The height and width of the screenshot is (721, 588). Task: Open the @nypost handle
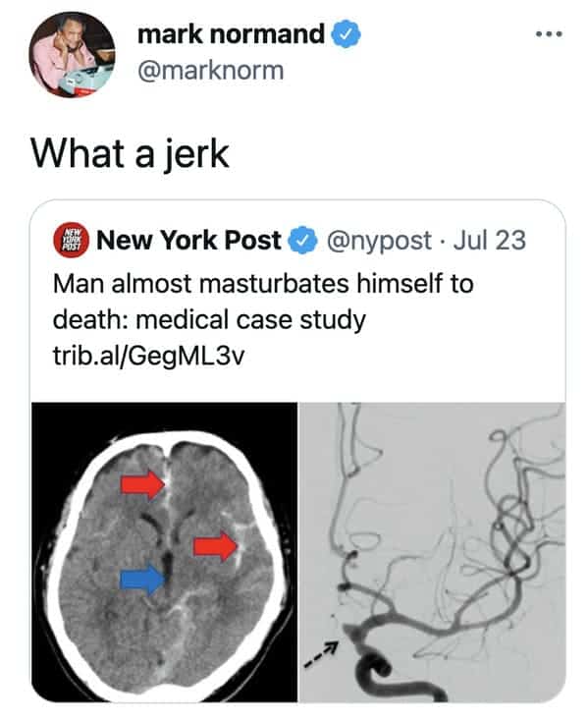379,241
